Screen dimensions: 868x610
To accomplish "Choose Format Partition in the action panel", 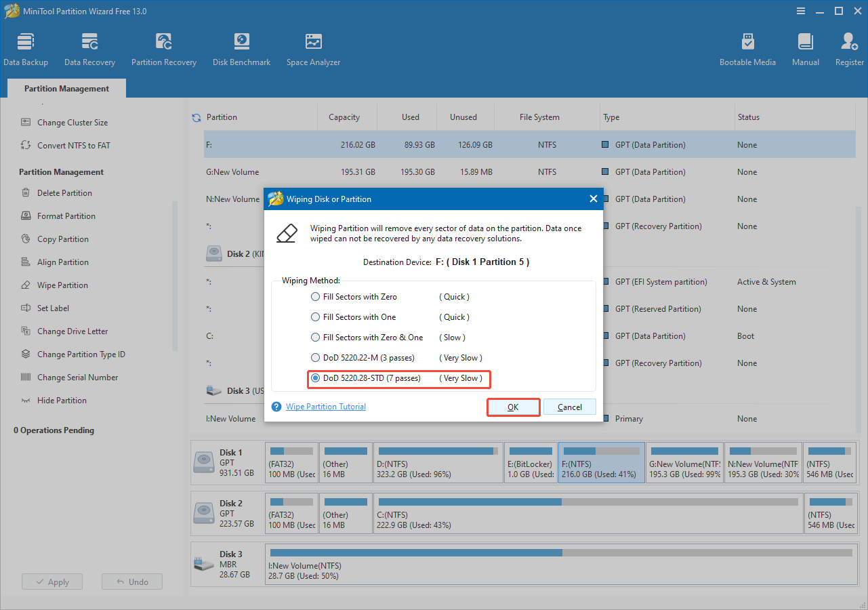I will click(64, 216).
